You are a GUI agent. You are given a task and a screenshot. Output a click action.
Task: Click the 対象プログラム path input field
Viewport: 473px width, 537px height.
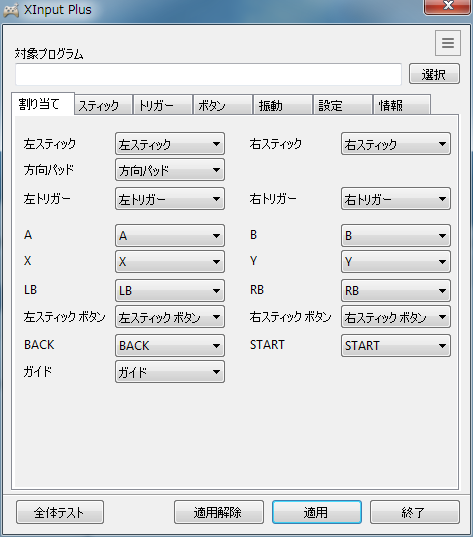208,74
